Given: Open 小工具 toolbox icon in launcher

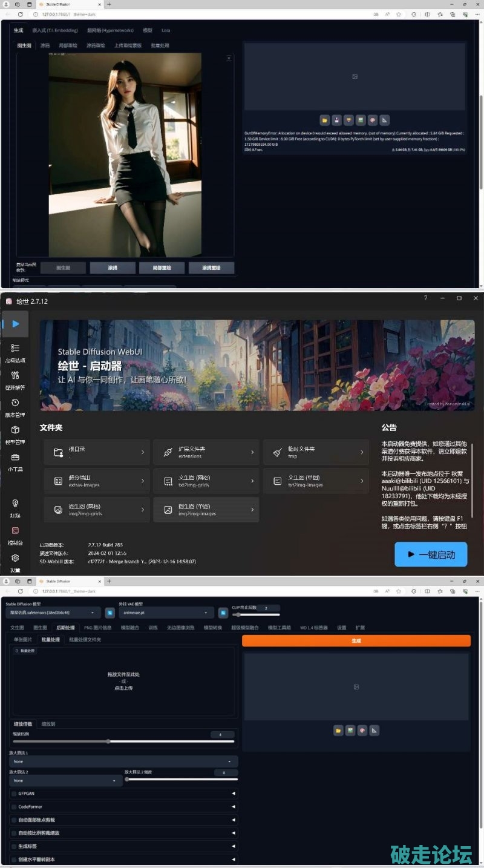Looking at the screenshot, I should pos(15,458).
